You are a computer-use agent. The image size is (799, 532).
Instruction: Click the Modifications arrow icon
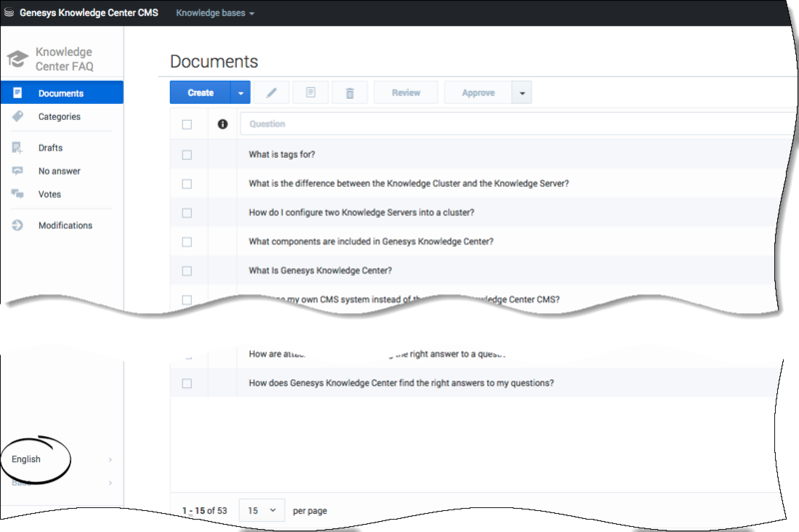tap(17, 225)
